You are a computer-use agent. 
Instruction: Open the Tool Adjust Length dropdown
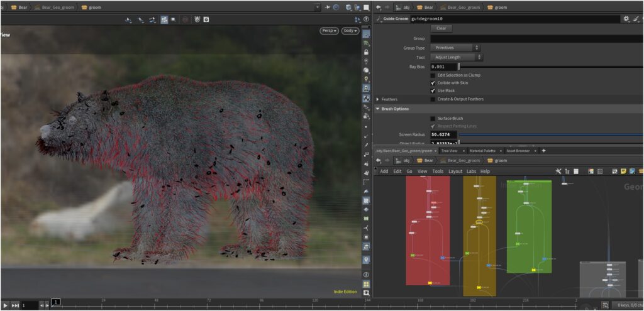[457, 57]
